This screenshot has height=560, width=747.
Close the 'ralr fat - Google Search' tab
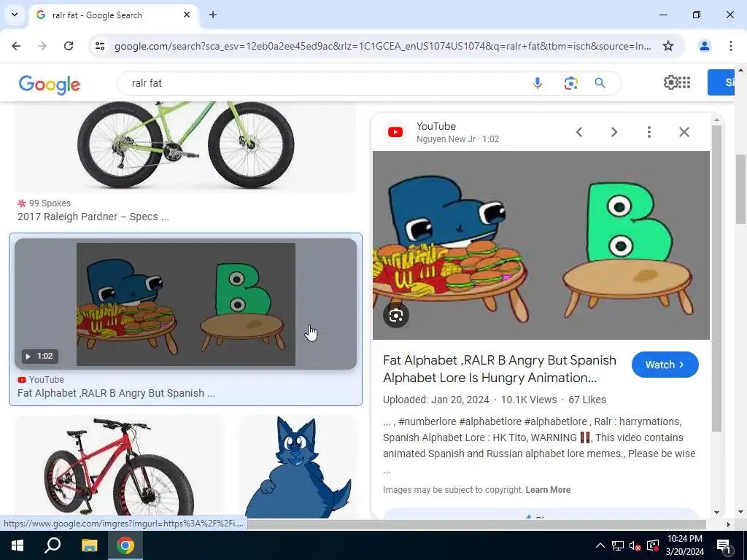click(187, 15)
